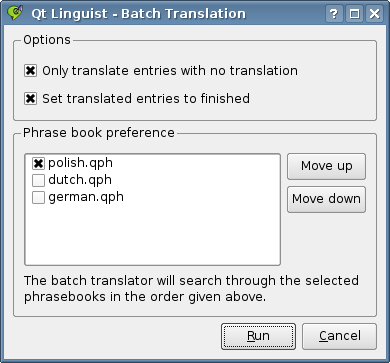Select the german.qph list entry name

click(x=86, y=197)
